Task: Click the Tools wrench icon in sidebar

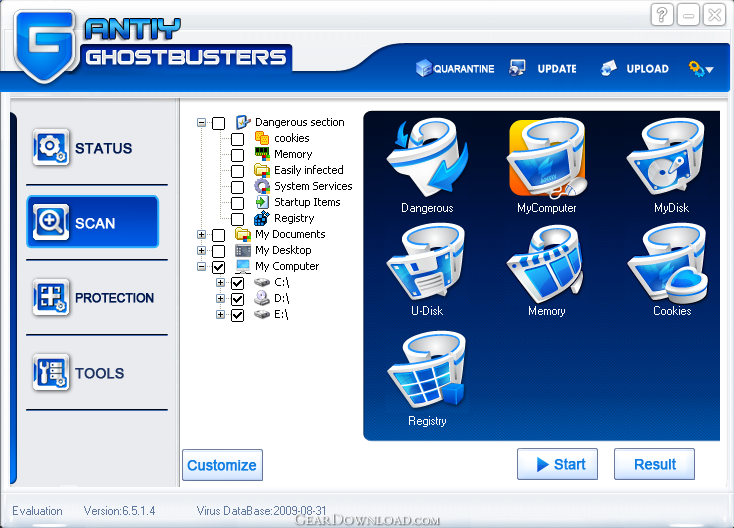Action: (x=51, y=372)
